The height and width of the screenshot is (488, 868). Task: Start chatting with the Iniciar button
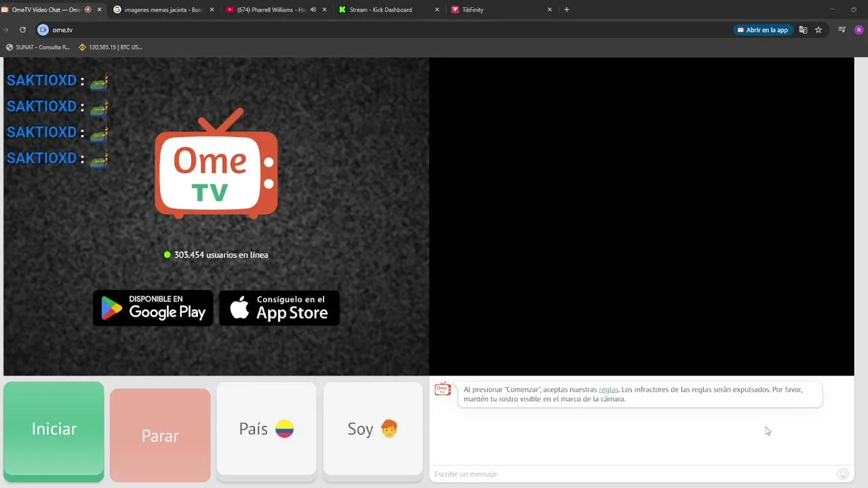coord(54,432)
